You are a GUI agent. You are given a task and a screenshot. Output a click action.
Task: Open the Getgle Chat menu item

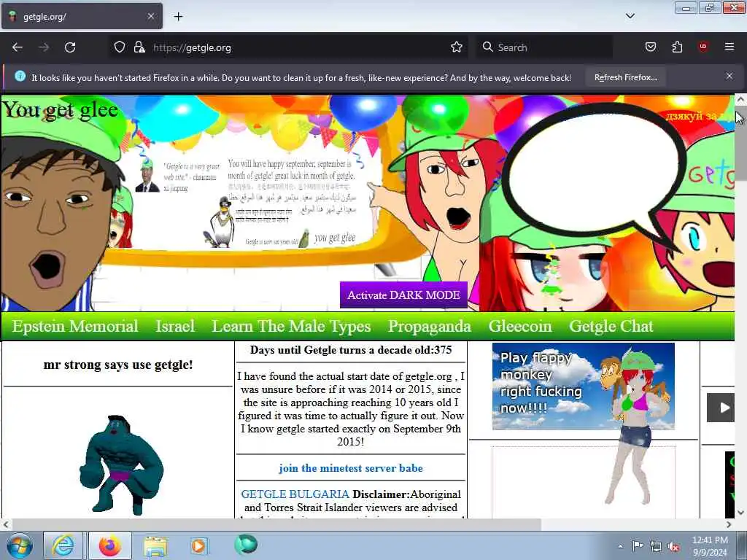coord(611,326)
